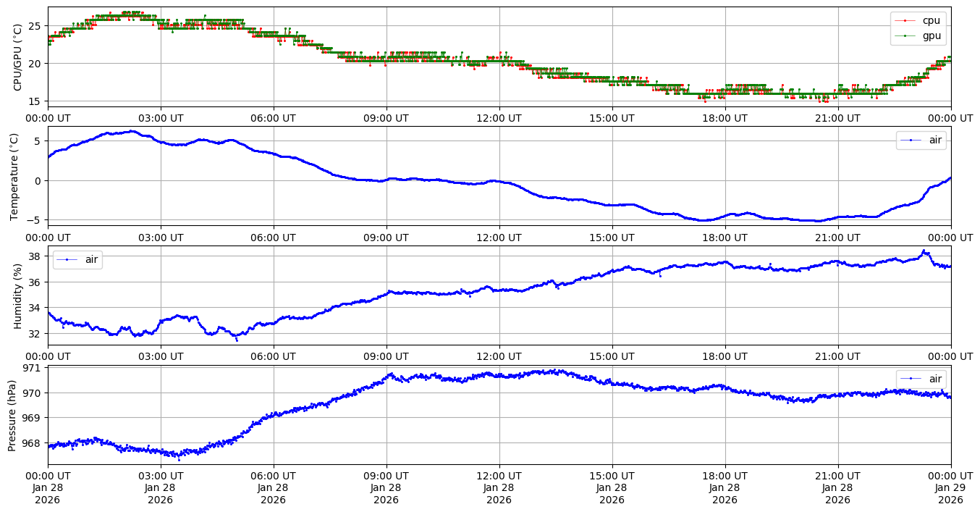
Task: Click the red cpu legend line marker
Action: 908,20
